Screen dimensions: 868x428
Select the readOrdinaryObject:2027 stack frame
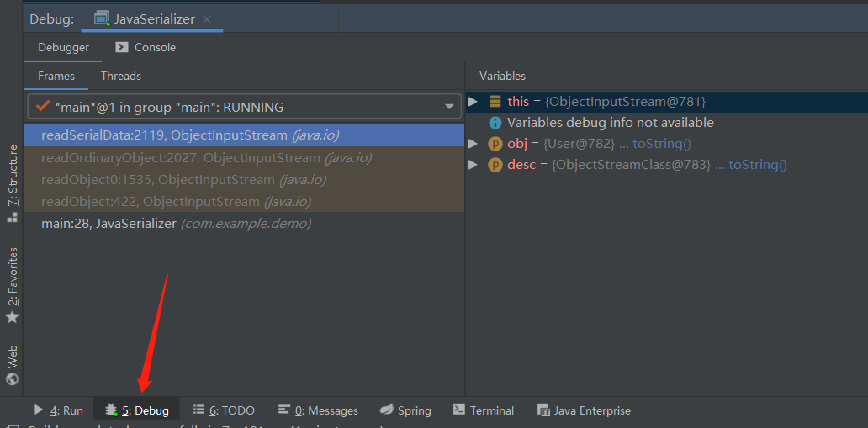(x=244, y=158)
